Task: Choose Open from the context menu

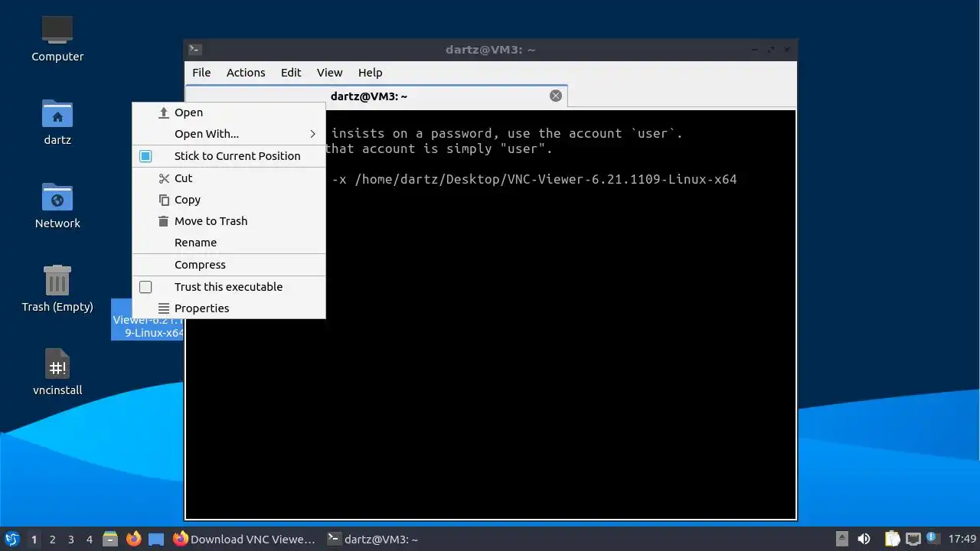Action: tap(229, 112)
